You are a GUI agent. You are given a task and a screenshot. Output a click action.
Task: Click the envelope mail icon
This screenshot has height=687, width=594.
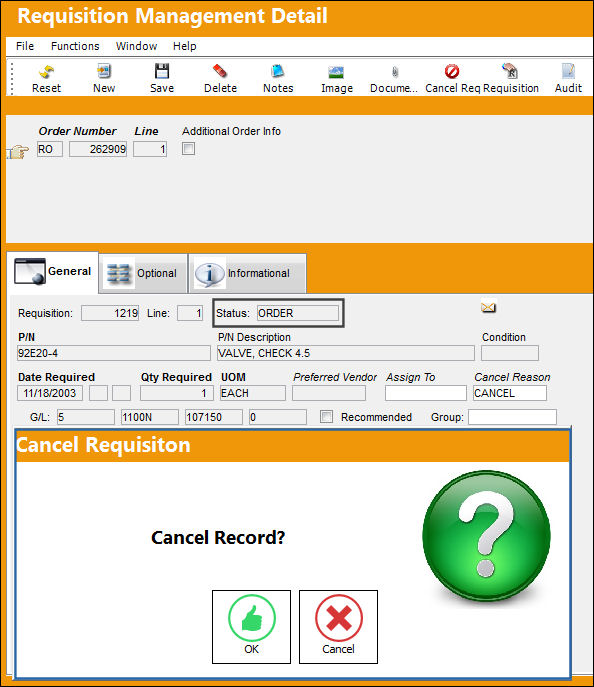pyautogui.click(x=488, y=307)
